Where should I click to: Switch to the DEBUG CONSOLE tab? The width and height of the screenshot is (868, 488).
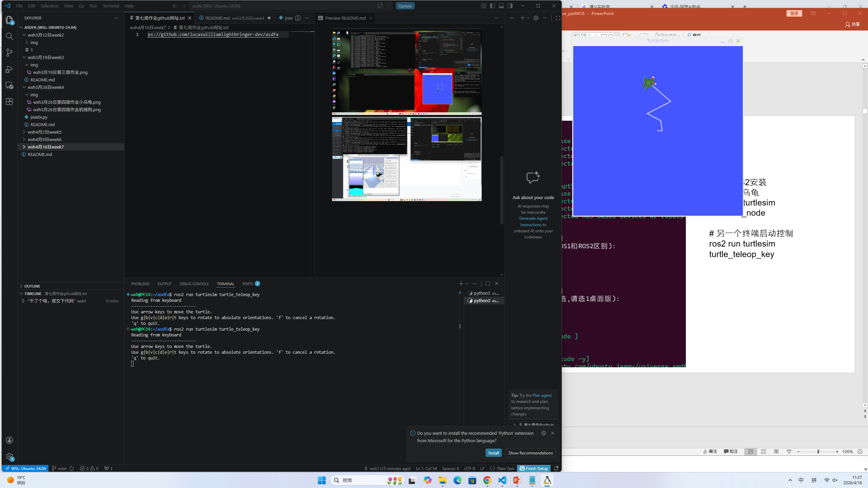pyautogui.click(x=194, y=284)
